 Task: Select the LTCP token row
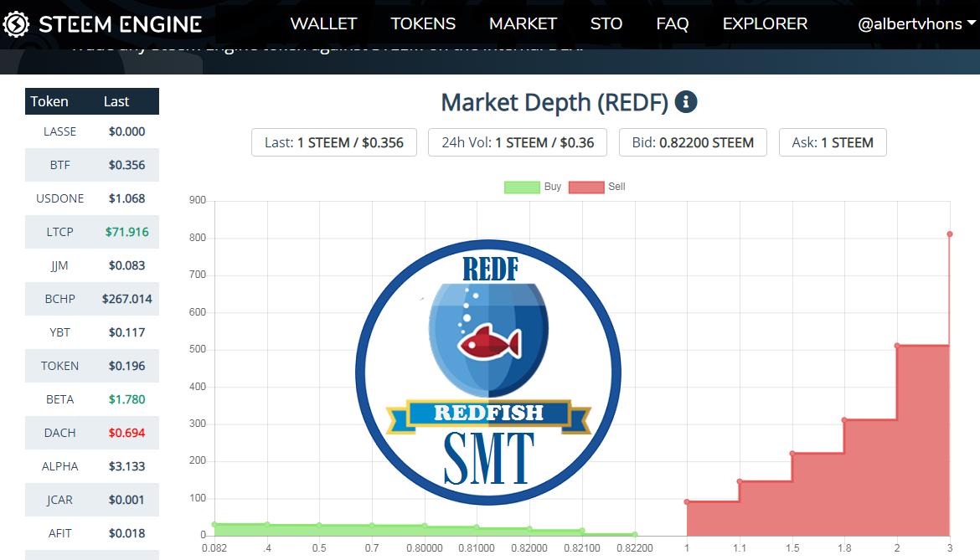pyautogui.click(x=92, y=232)
